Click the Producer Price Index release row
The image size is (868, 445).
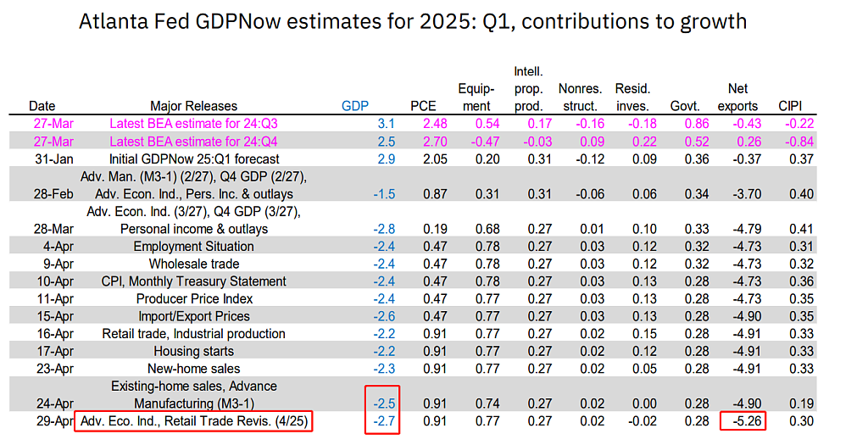(x=413, y=299)
